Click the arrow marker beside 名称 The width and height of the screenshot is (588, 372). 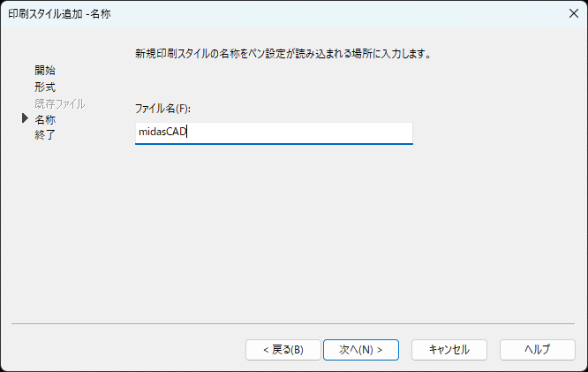click(x=25, y=118)
